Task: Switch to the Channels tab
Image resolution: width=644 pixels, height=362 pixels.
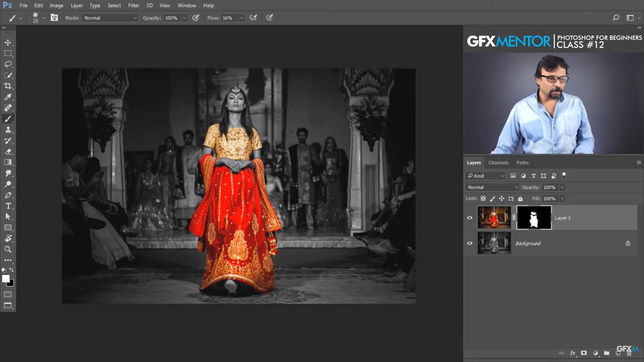Action: (x=499, y=162)
